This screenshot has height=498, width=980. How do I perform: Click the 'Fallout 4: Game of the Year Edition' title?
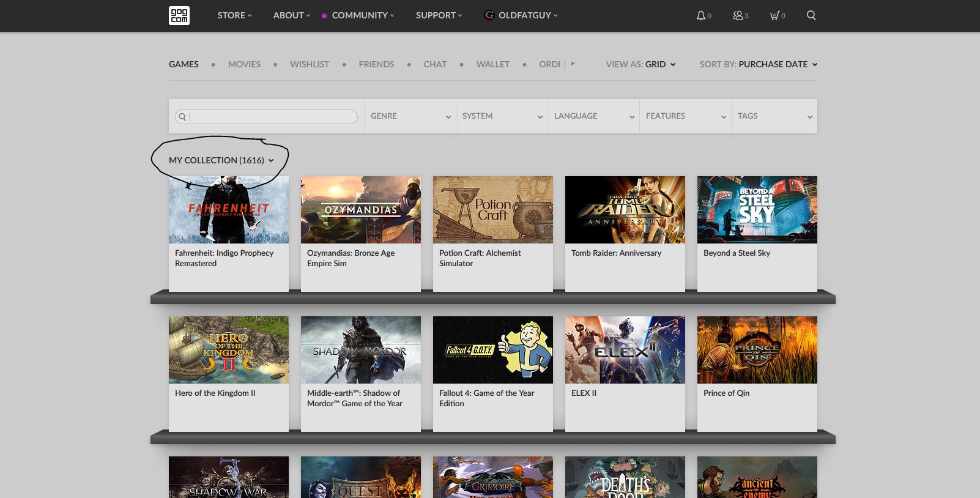pos(487,398)
